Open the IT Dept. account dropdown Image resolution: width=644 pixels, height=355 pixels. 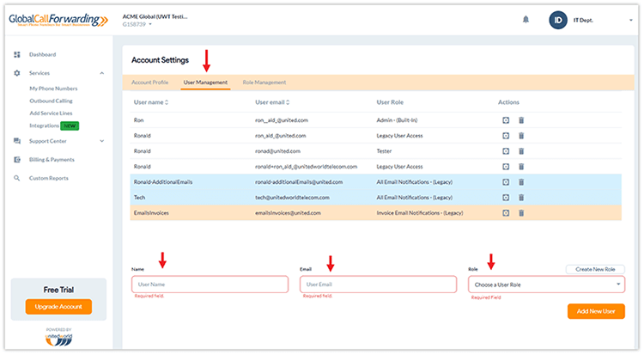(631, 20)
